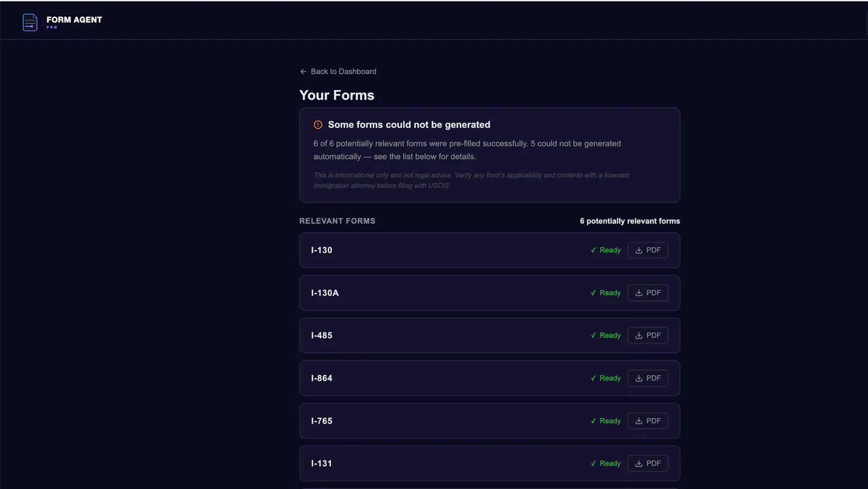Select the I-130A form name
This screenshot has width=868, height=489.
325,293
